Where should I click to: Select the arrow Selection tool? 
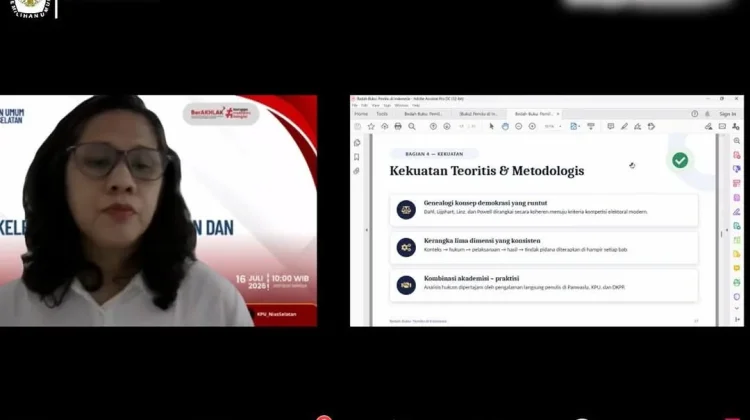point(491,126)
